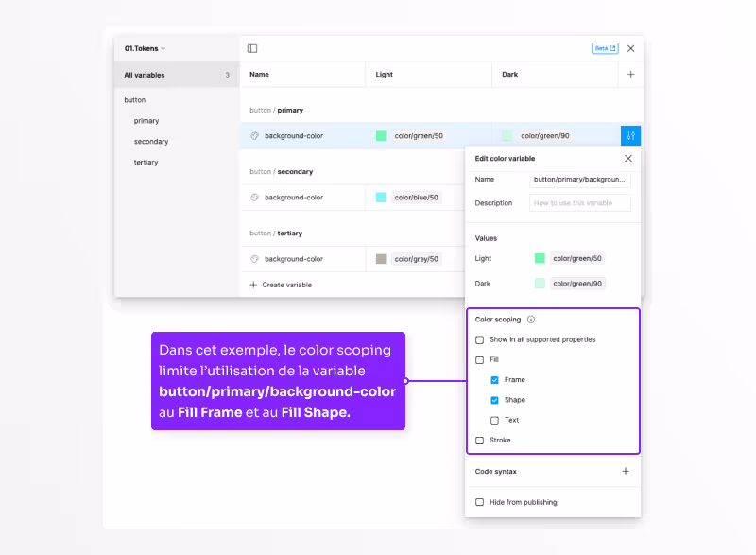756x555 pixels.
Task: Select tertiary background-color variable name
Action: tap(294, 259)
